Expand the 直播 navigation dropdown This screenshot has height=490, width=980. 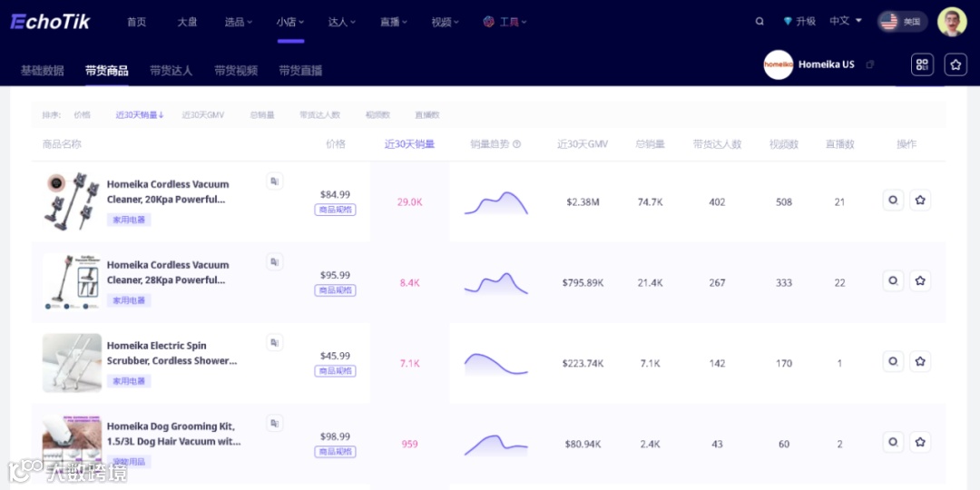pos(394,22)
